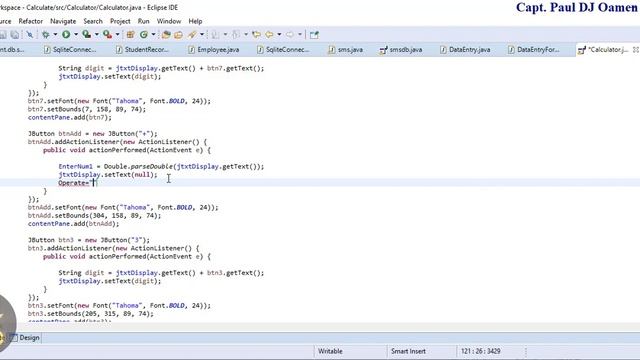The image size is (640, 360).
Task: Click the jtxtDisplay.setText(null); line
Action: tap(107, 175)
